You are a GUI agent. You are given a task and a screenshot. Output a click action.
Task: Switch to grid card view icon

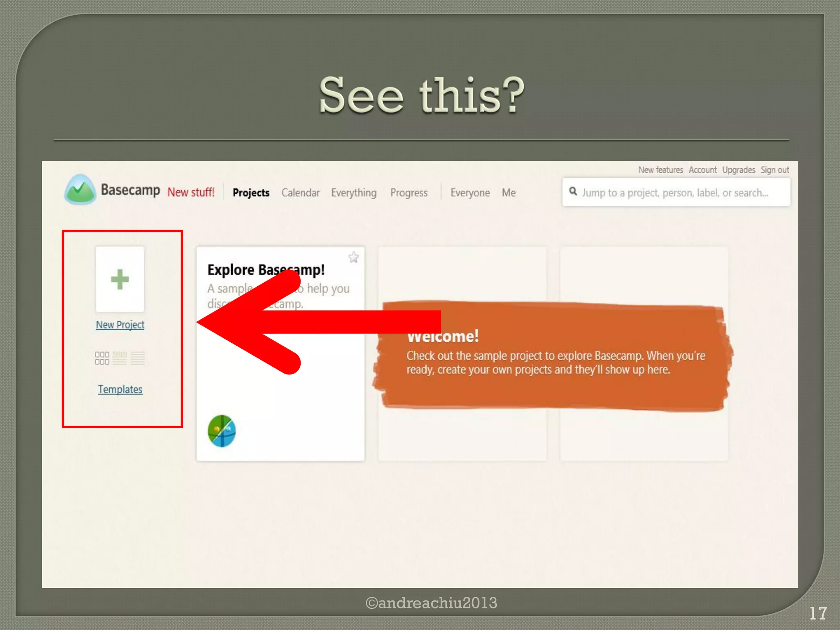coord(102,358)
